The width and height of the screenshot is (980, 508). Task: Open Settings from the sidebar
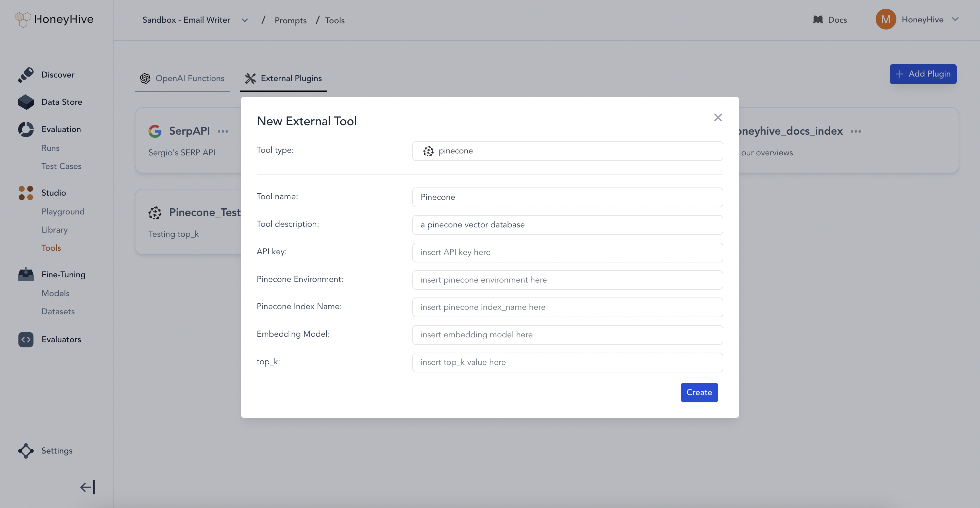[x=56, y=451]
